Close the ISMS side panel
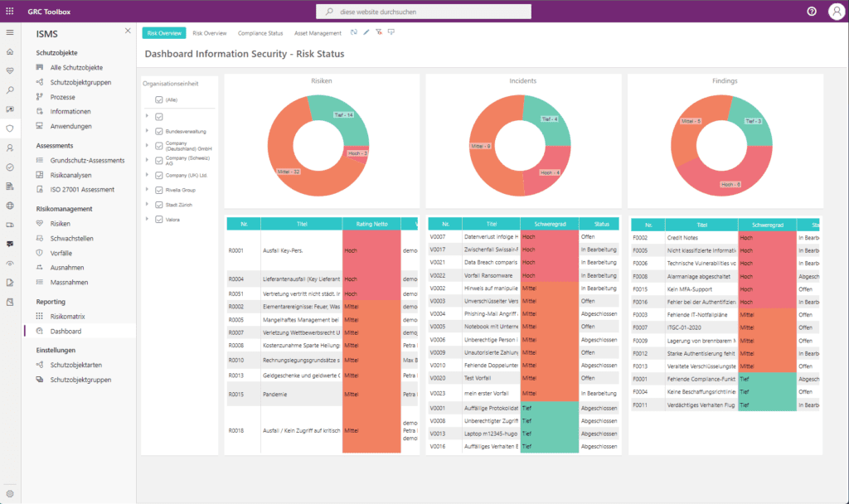The width and height of the screenshot is (849, 504). pos(128,31)
